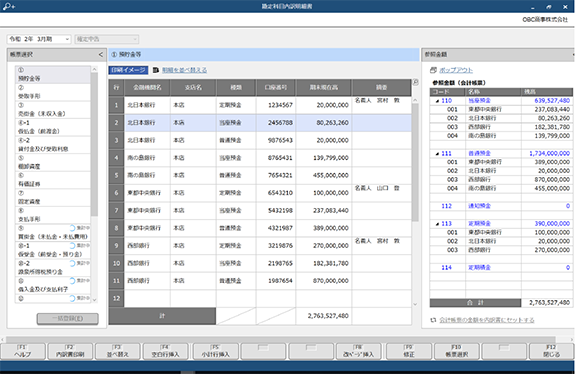Expand the 参照金額 panel header arrow
The height and width of the screenshot is (374, 575).
pos(573,55)
